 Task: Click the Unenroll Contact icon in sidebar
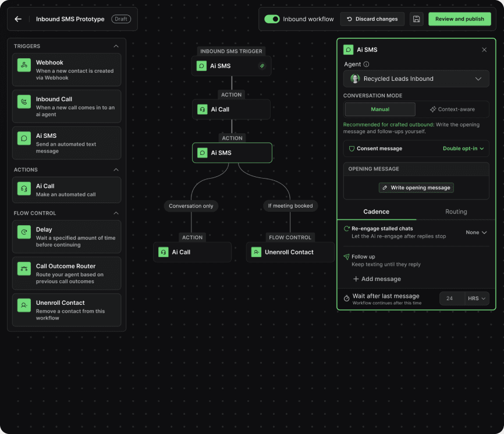[x=24, y=305]
